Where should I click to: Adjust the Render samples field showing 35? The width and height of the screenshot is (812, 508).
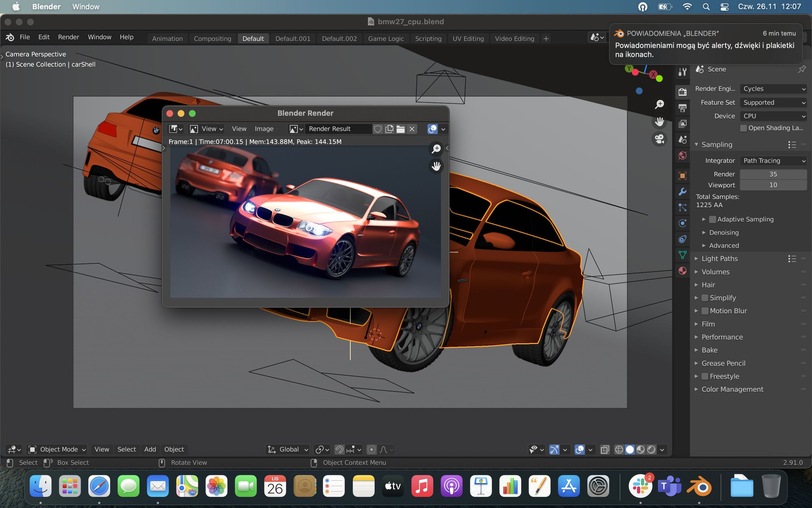pos(773,174)
